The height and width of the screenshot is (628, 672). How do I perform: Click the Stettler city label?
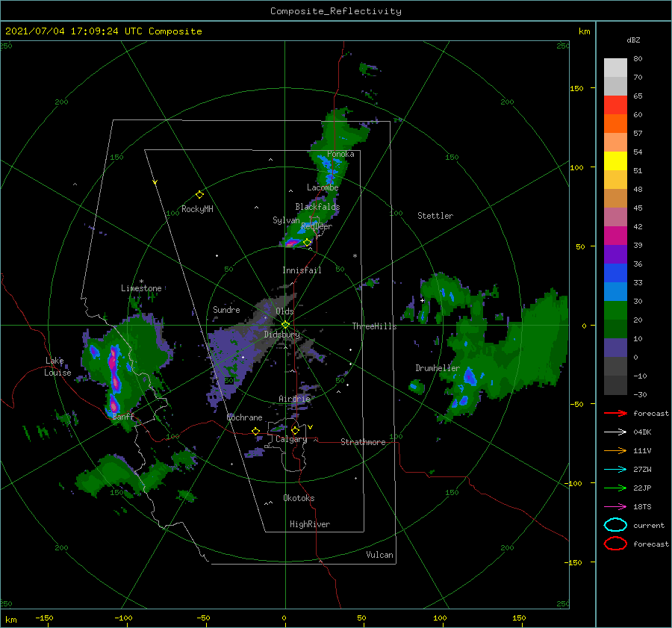click(435, 216)
